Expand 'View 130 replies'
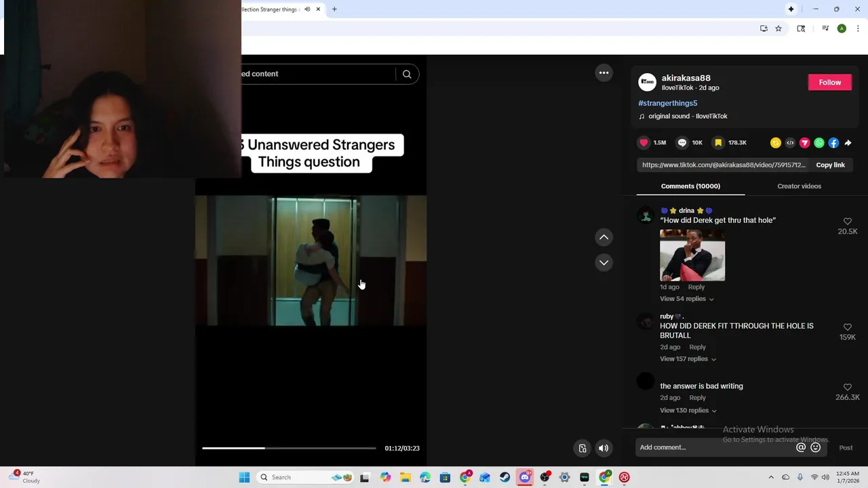Screen dimensions: 868x488 click(x=688, y=411)
